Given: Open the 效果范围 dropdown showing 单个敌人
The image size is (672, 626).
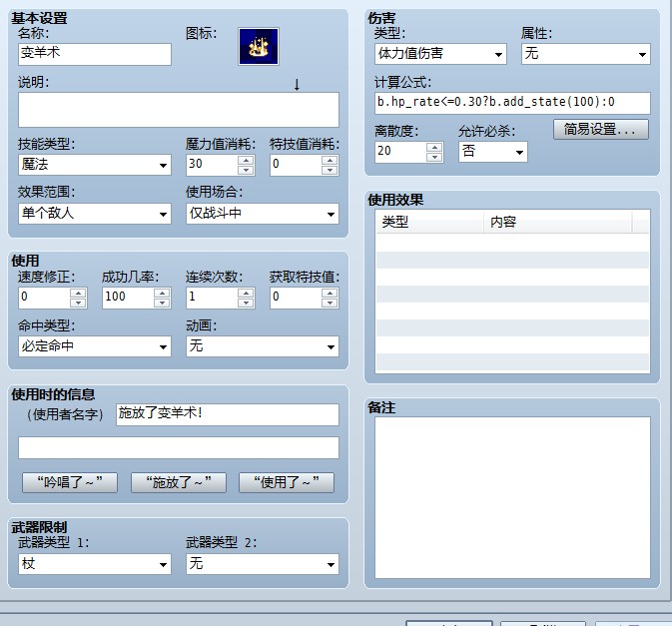Looking at the screenshot, I should 95,214.
